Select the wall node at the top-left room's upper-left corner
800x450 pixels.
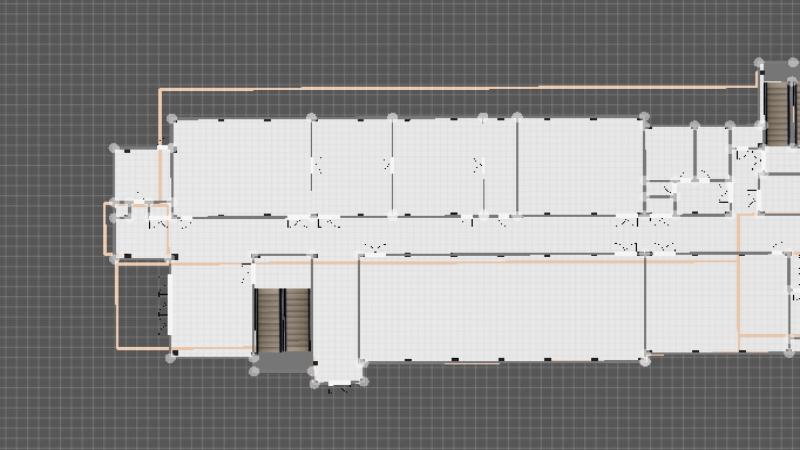point(172,120)
